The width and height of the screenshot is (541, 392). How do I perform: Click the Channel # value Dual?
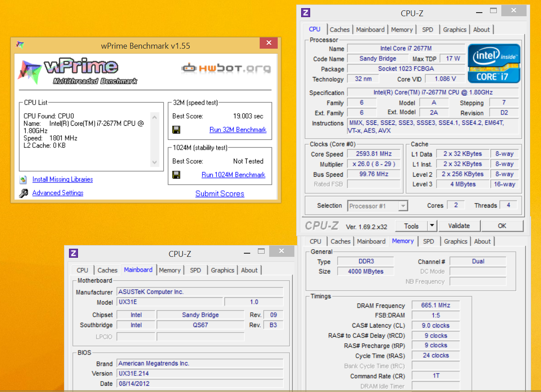tap(478, 261)
